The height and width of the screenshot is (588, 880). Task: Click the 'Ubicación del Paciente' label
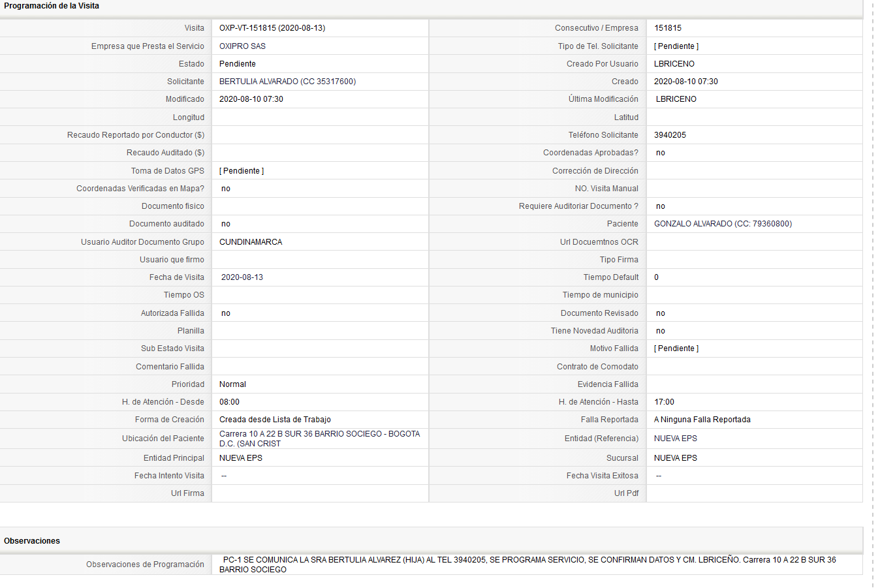[163, 439]
